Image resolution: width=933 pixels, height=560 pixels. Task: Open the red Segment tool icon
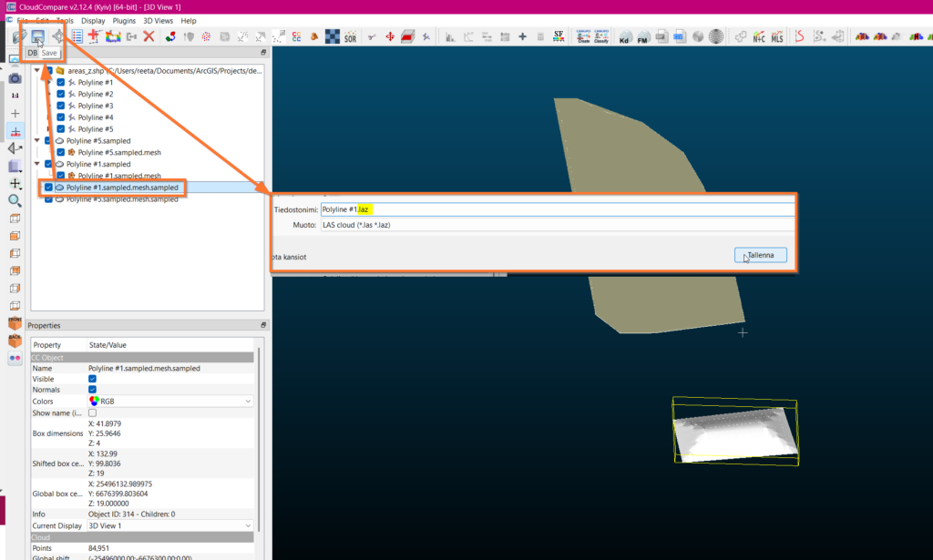[407, 36]
